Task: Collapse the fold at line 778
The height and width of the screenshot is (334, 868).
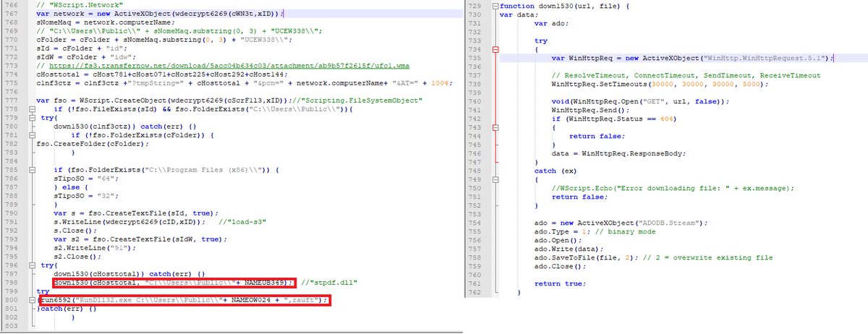Action: [33, 108]
